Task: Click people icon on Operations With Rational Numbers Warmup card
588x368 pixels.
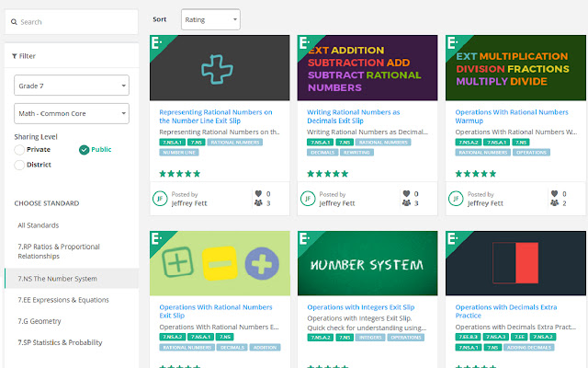Action: 555,203
